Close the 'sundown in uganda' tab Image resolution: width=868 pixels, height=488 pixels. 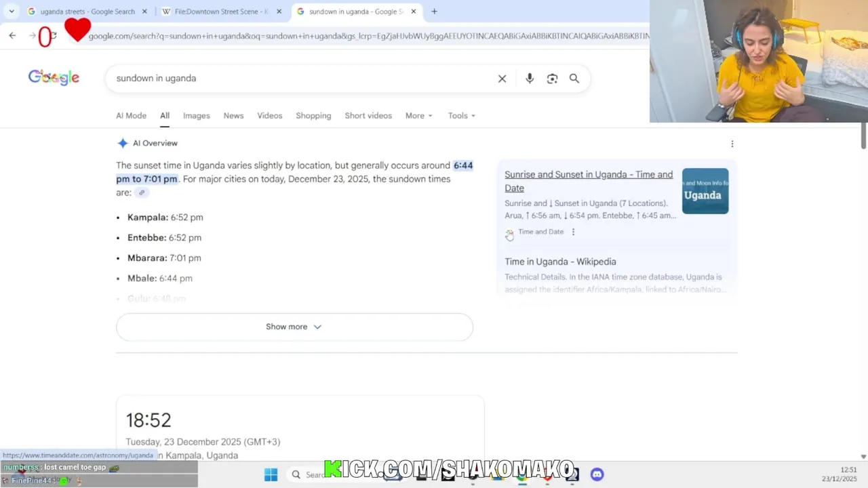[x=413, y=12]
